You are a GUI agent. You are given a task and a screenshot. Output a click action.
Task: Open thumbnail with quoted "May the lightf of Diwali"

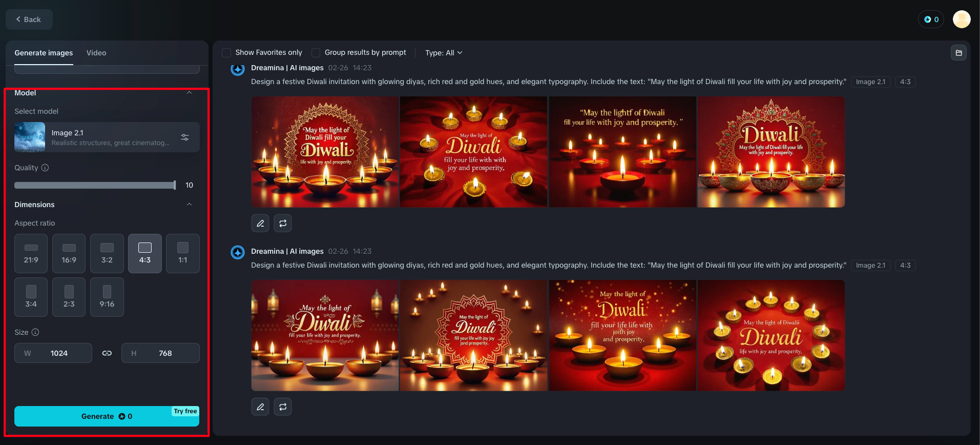[622, 152]
